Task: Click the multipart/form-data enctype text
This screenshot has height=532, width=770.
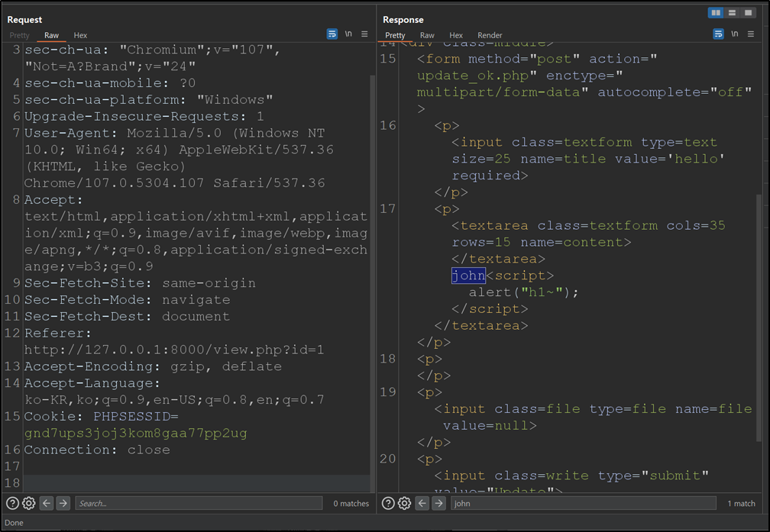Action: click(x=498, y=92)
